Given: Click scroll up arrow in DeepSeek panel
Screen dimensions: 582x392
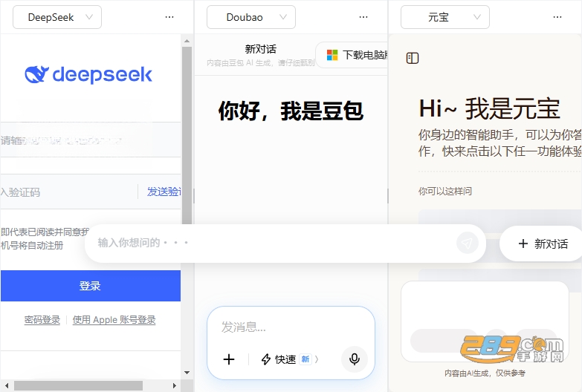Looking at the screenshot, I should tap(187, 41).
